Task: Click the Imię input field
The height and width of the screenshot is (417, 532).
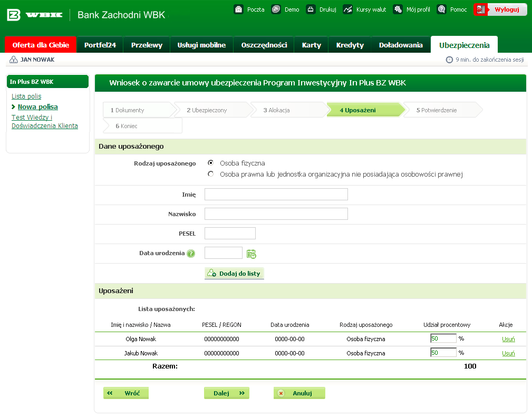Action: coord(276,195)
